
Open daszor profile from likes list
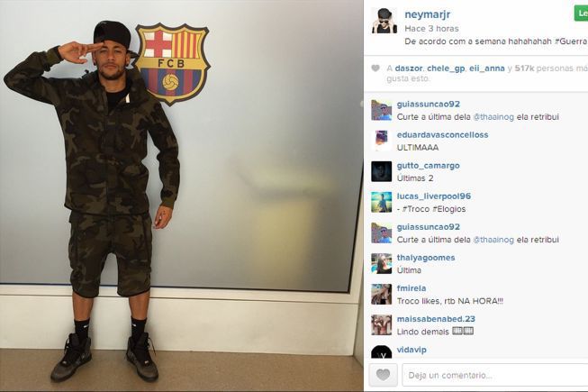[x=409, y=68]
